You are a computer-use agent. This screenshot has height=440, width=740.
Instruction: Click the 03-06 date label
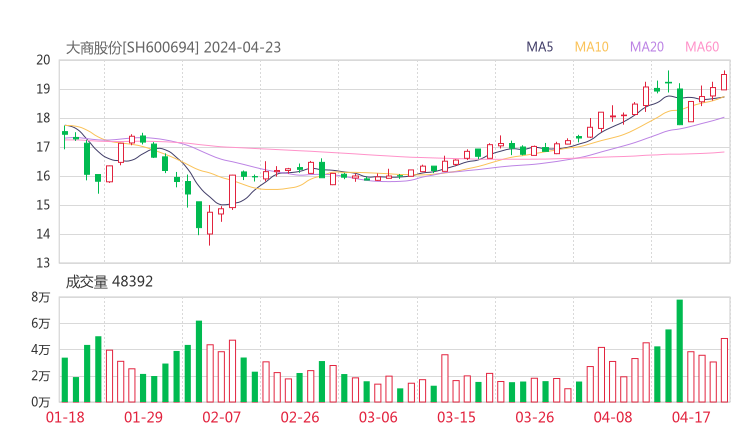(378, 417)
